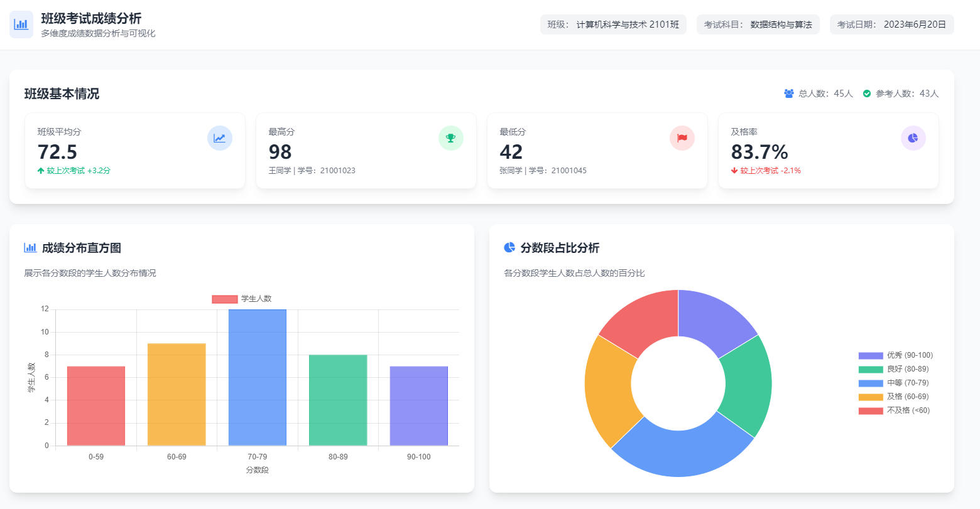Click the 考试日期 2023年6月20日 tag
The height and width of the screenshot is (509, 980).
891,24
